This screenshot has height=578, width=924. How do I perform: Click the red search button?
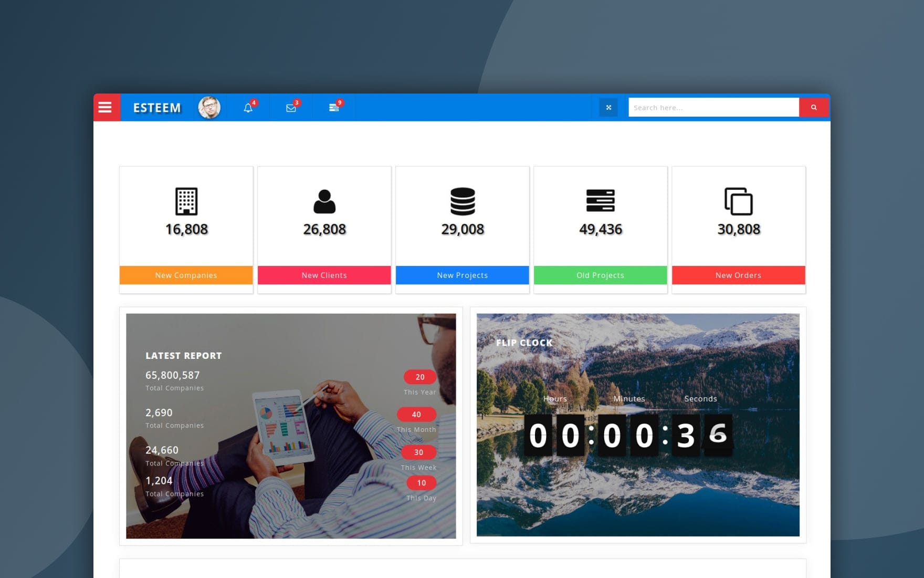coord(814,107)
